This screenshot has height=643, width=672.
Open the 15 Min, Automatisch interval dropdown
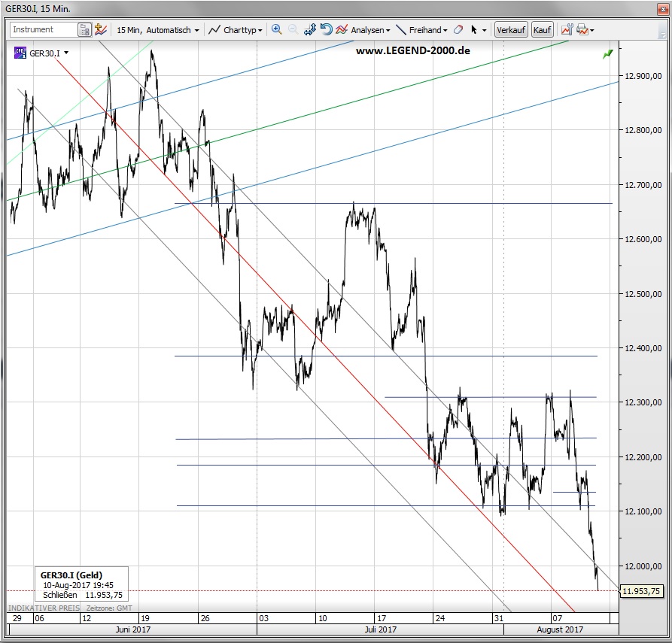(x=158, y=30)
